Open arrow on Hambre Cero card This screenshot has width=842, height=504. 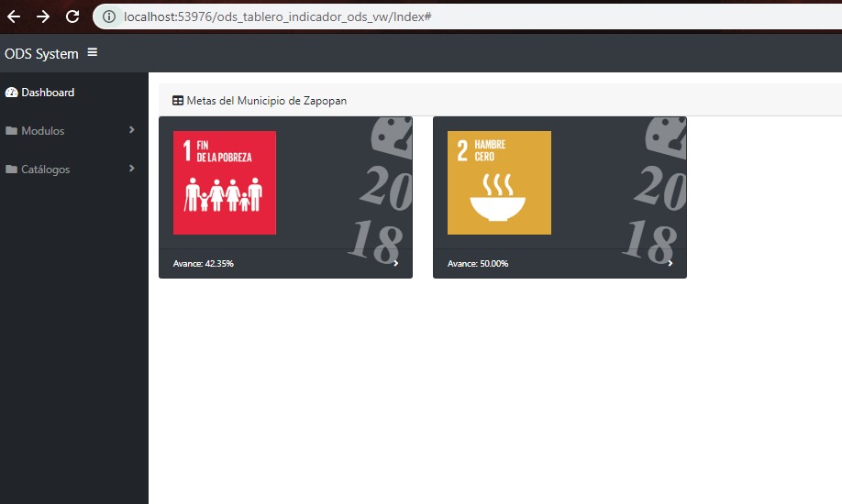670,264
